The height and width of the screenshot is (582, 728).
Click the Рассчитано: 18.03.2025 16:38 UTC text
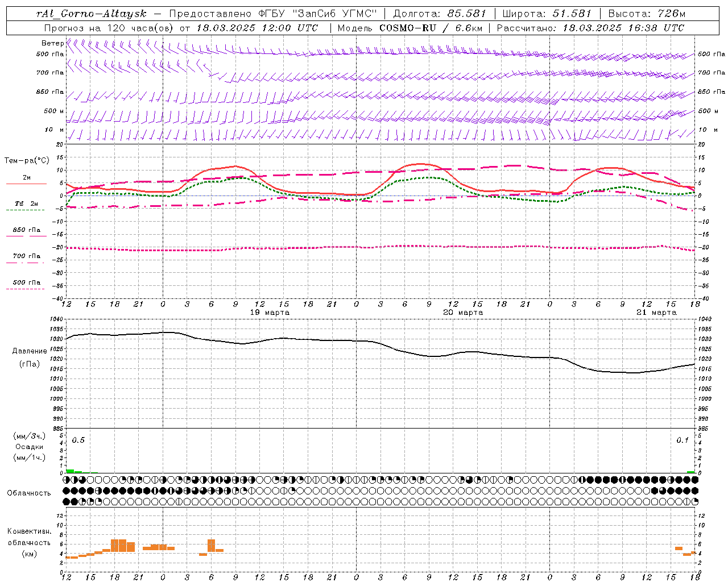tap(590, 28)
